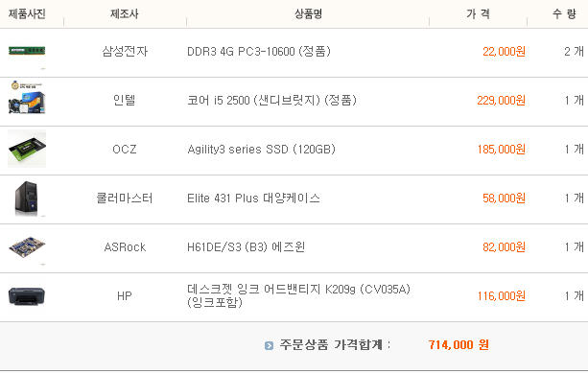Click the Cooler Master Elite 431 case image
Screen dimensions: 588x374
[x=27, y=199]
